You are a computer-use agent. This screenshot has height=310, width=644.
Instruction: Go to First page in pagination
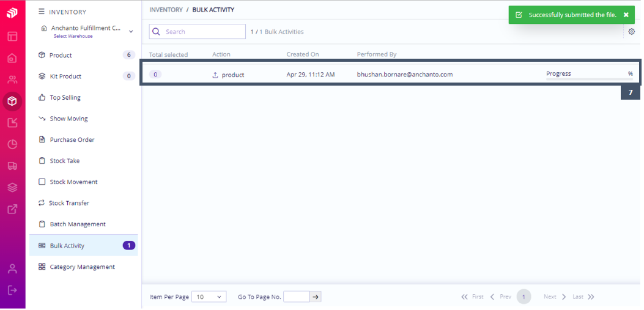click(472, 297)
